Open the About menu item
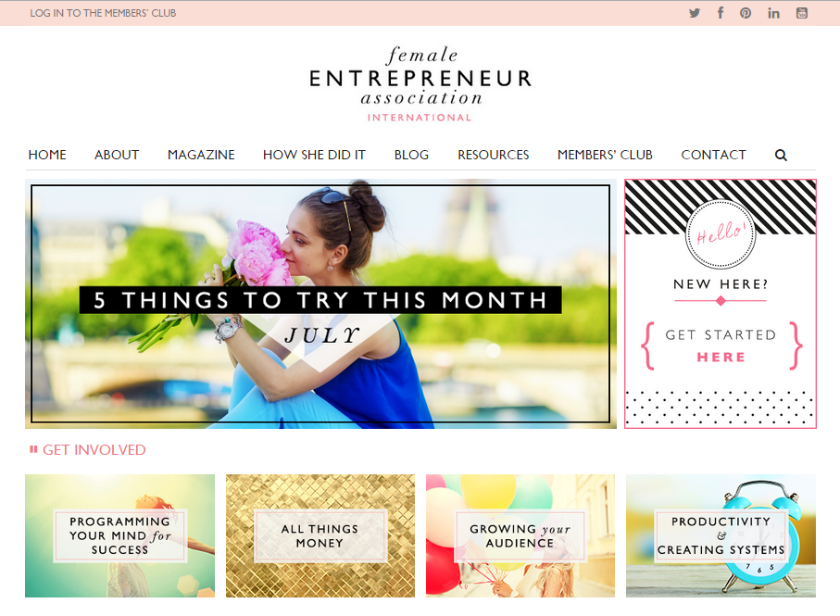 tap(117, 155)
